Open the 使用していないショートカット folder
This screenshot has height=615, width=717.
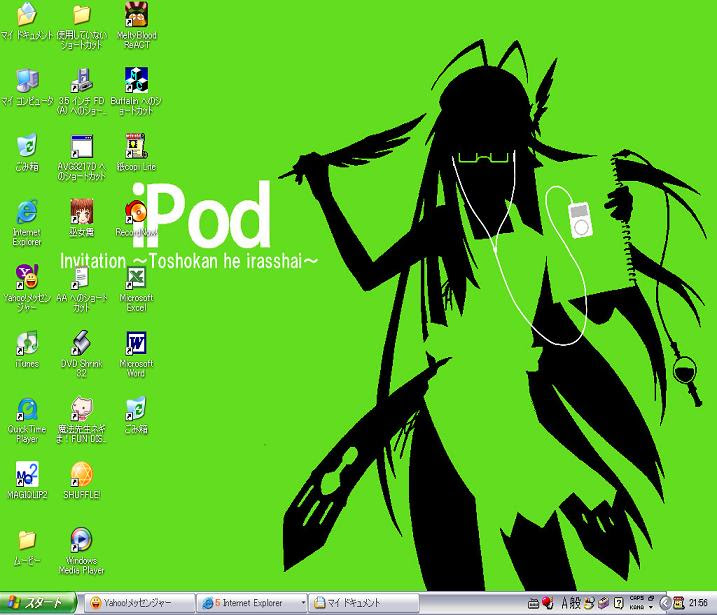tap(81, 15)
